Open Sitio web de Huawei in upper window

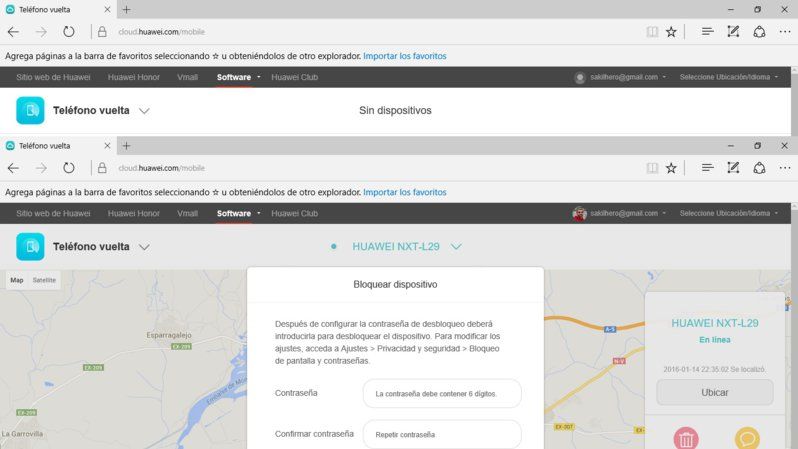pos(53,77)
